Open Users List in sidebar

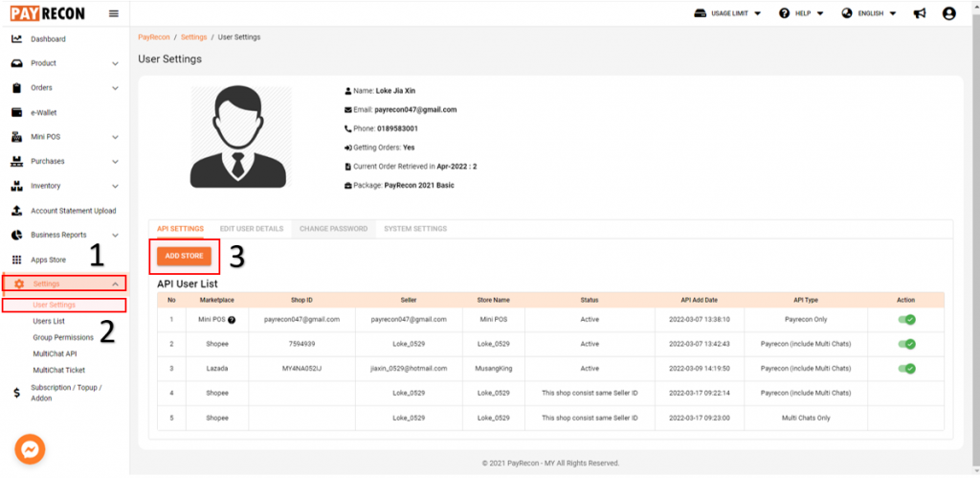(49, 321)
